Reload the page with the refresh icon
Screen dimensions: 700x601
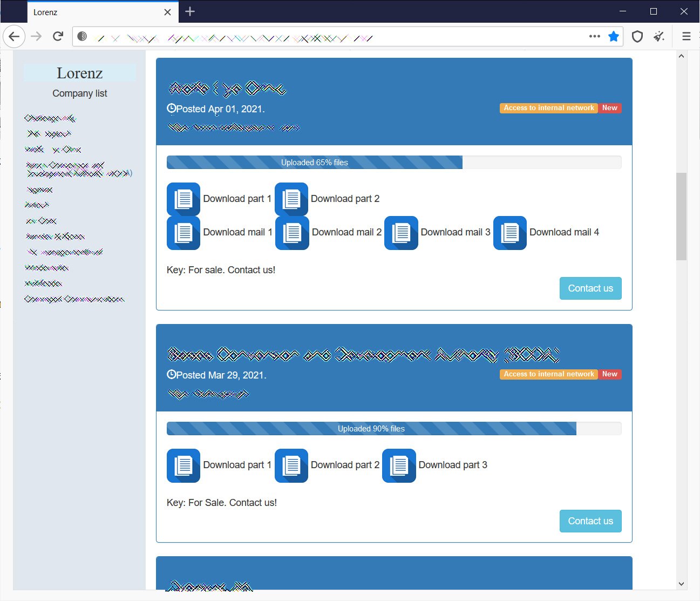tap(58, 36)
